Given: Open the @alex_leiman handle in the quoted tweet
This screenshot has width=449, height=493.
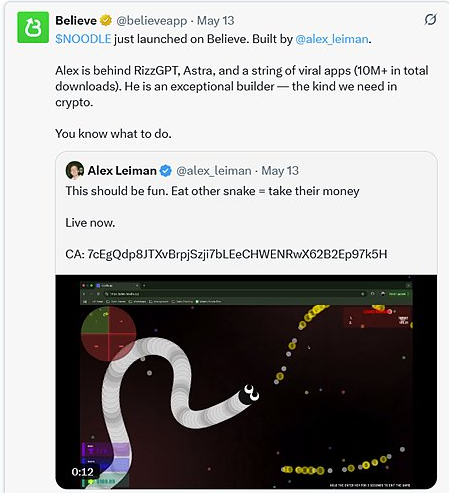Looking at the screenshot, I should [x=214, y=171].
